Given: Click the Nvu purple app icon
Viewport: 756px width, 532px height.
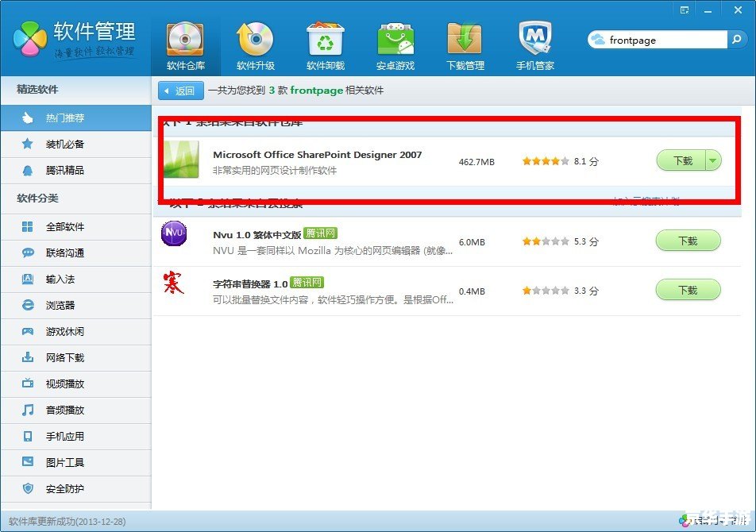Looking at the screenshot, I should click(174, 233).
